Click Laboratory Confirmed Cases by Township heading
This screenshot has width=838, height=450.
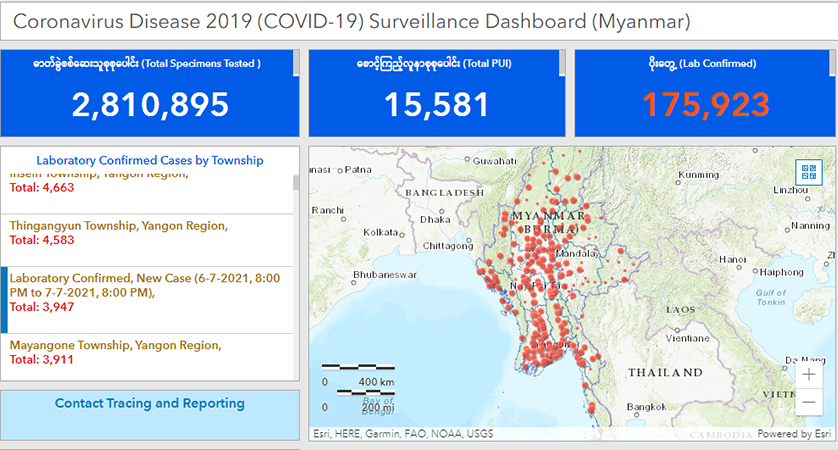pos(150,160)
